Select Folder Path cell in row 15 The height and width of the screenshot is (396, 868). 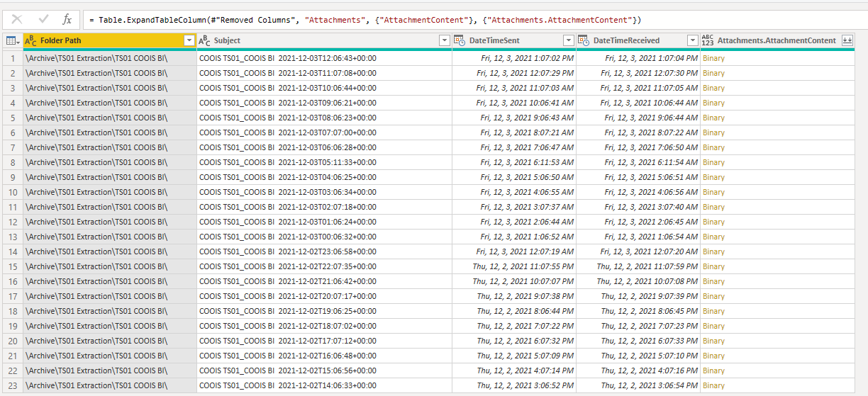(x=110, y=267)
